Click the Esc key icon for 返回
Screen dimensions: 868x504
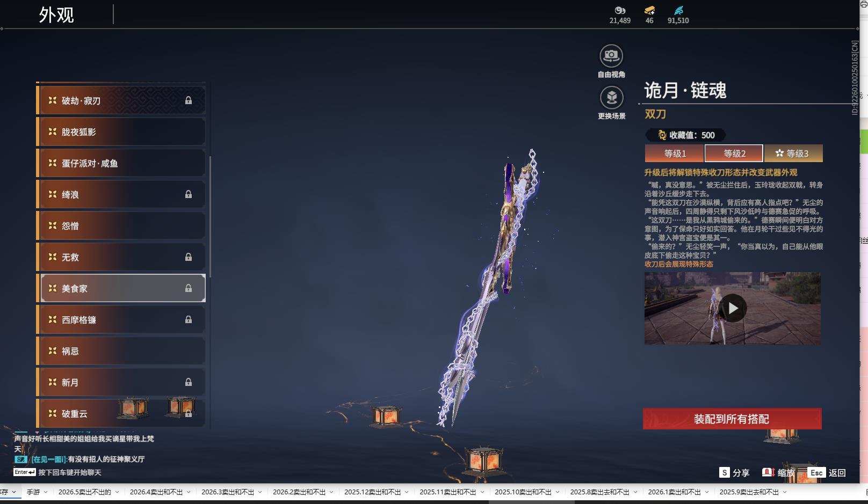click(x=816, y=472)
